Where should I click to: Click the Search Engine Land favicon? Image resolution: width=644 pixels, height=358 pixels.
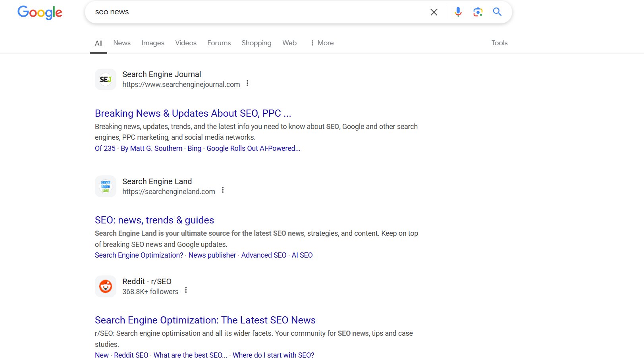tap(105, 186)
